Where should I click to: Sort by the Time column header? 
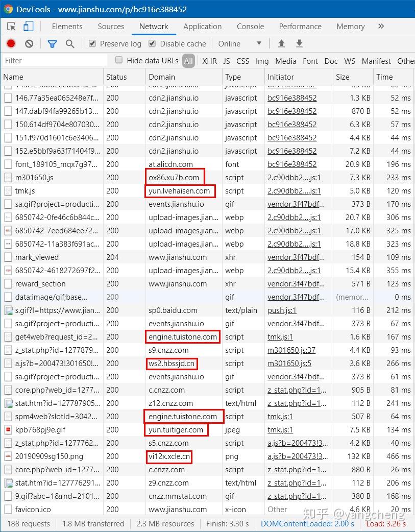[x=394, y=77]
